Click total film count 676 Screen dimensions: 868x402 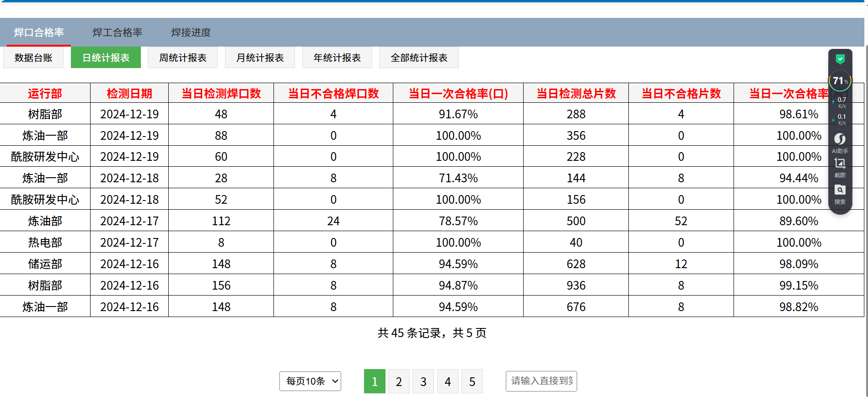tap(576, 307)
